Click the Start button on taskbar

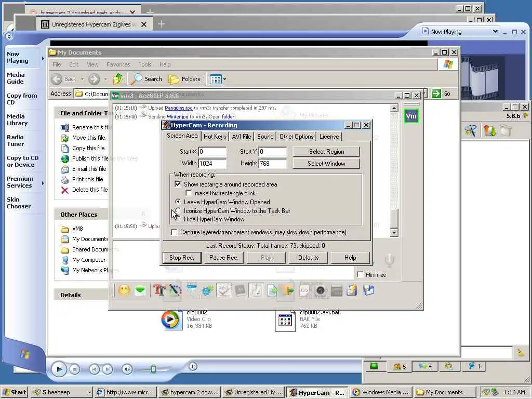tap(15, 392)
